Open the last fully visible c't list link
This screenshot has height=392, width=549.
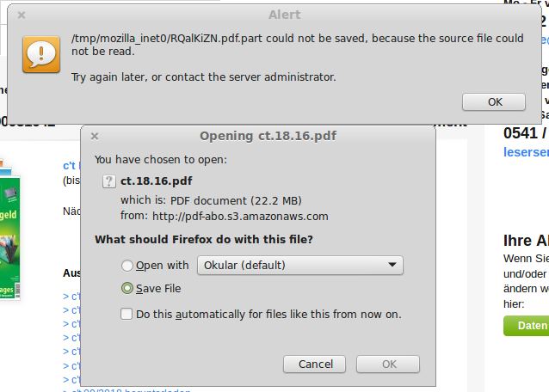coord(71,380)
